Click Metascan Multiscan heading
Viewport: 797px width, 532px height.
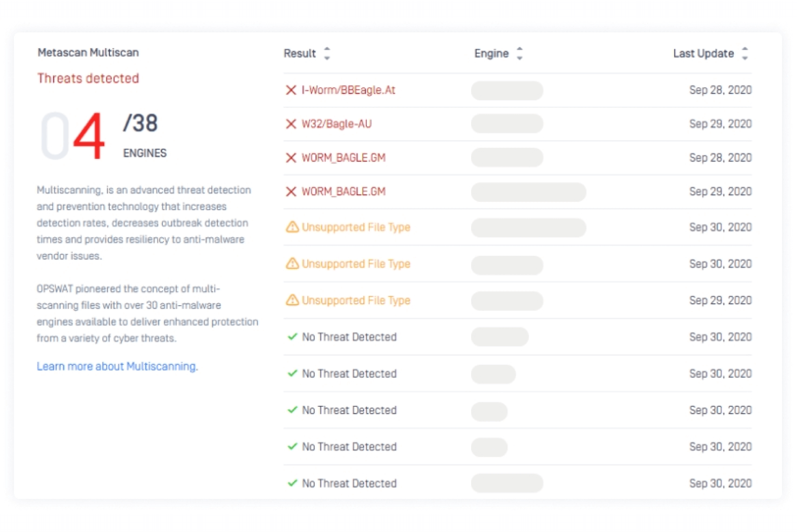click(88, 52)
